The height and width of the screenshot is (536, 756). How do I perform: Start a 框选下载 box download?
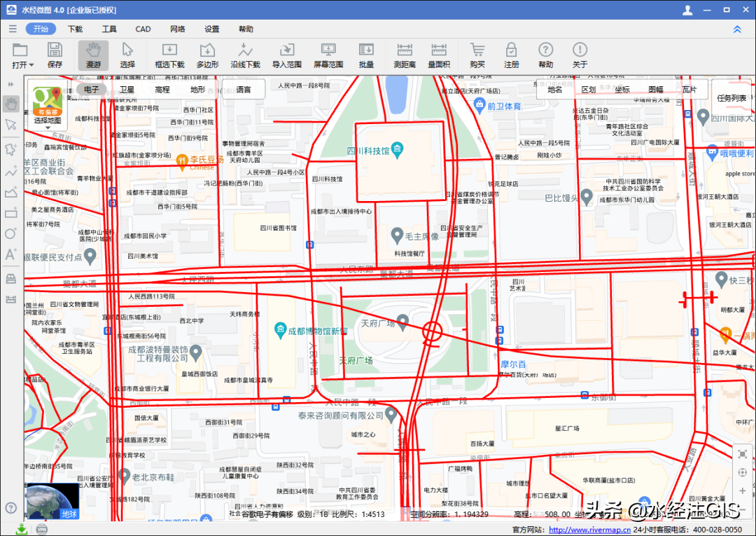pyautogui.click(x=169, y=55)
